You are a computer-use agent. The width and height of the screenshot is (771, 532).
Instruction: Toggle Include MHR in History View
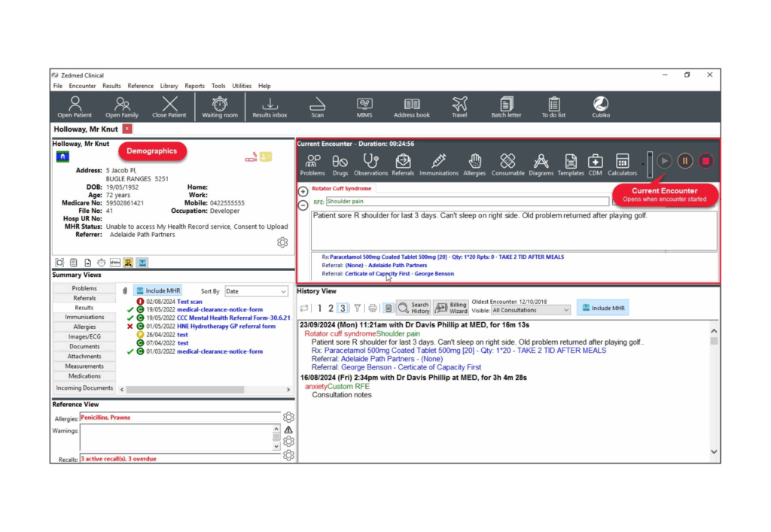click(x=602, y=308)
